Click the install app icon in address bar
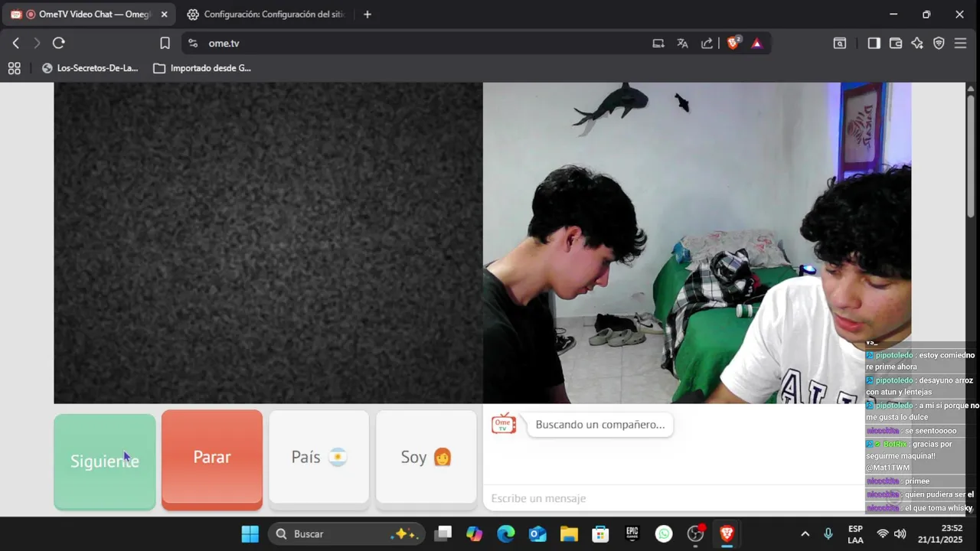This screenshot has width=980, height=551. [x=658, y=44]
